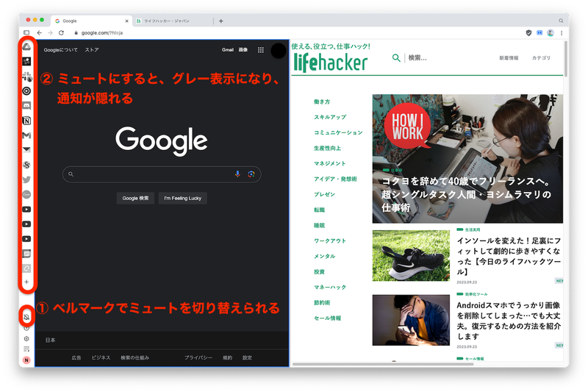This screenshot has width=588, height=392.
Task: Switch to the ライフハッカー・ジャパン tab
Action: [173, 21]
